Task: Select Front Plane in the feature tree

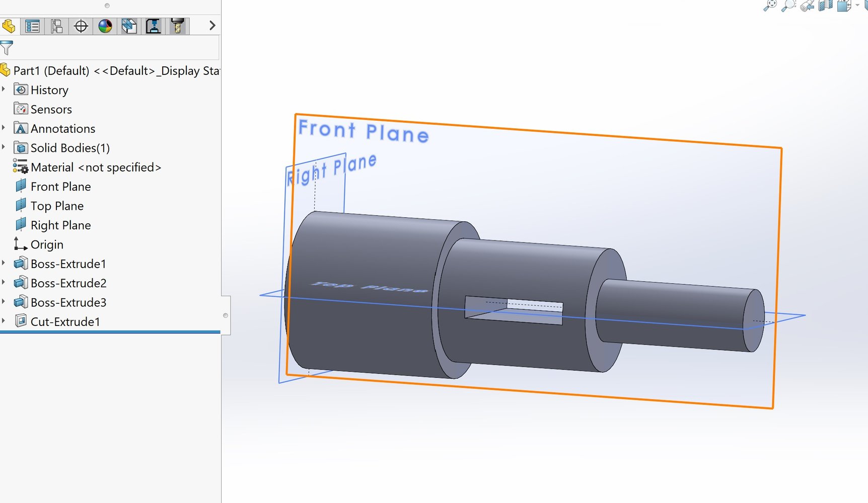Action: 60,187
